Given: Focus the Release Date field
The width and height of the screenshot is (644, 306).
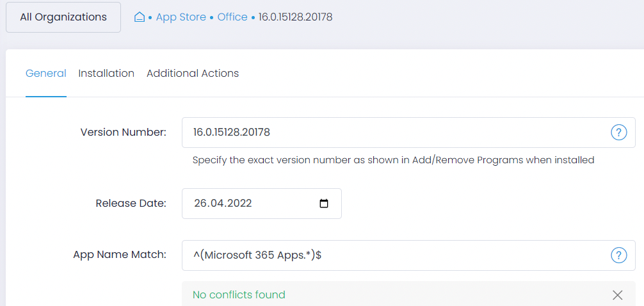Looking at the screenshot, I should coord(262,204).
